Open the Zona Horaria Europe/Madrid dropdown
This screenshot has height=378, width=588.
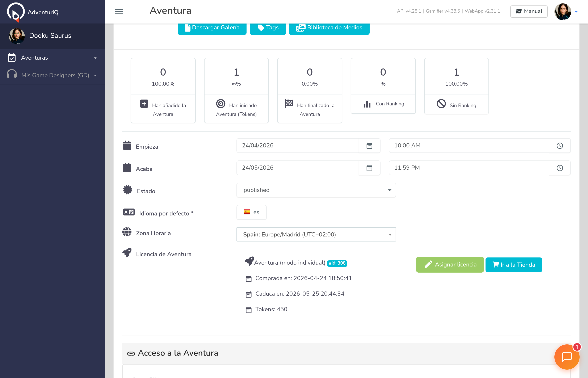tap(316, 234)
